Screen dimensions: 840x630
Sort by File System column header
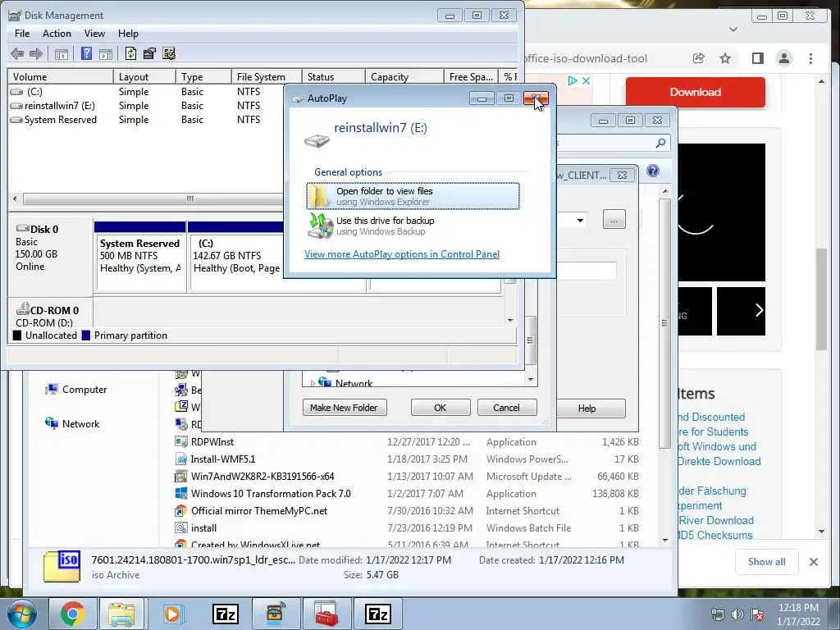coord(267,76)
